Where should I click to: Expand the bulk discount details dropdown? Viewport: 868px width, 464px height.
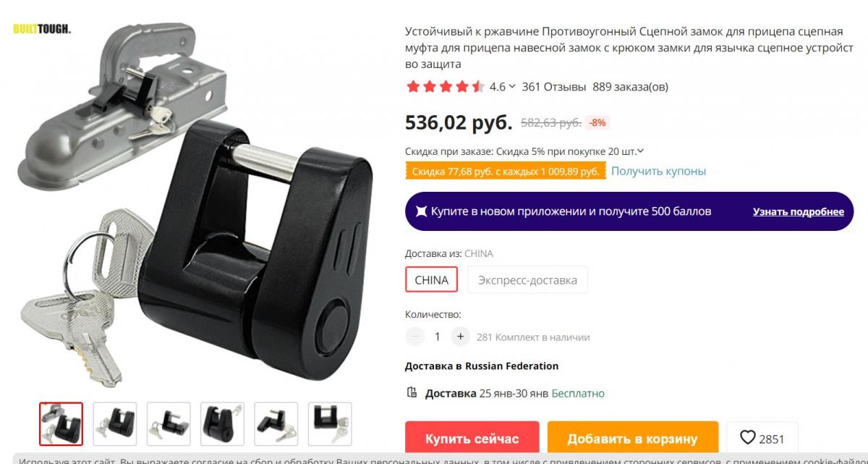[x=641, y=151]
